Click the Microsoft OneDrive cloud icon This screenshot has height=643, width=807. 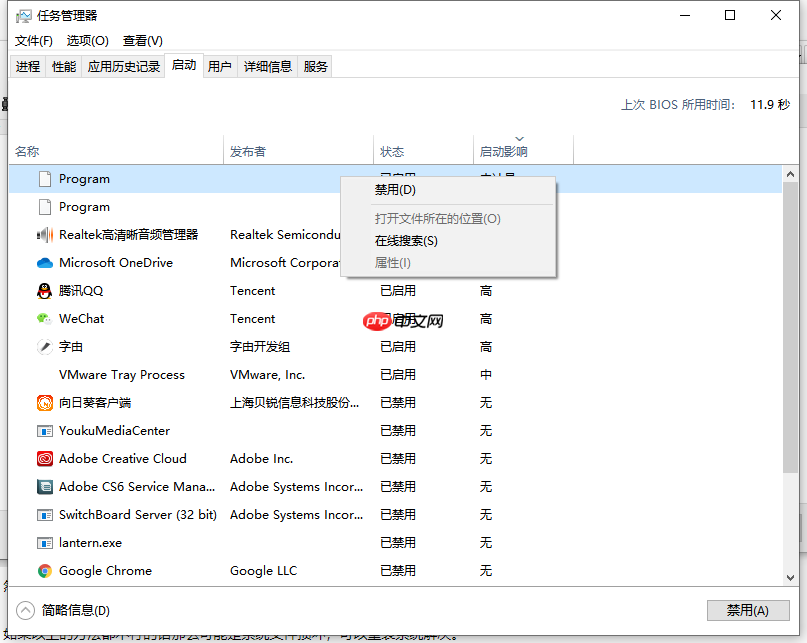pyautogui.click(x=45, y=263)
